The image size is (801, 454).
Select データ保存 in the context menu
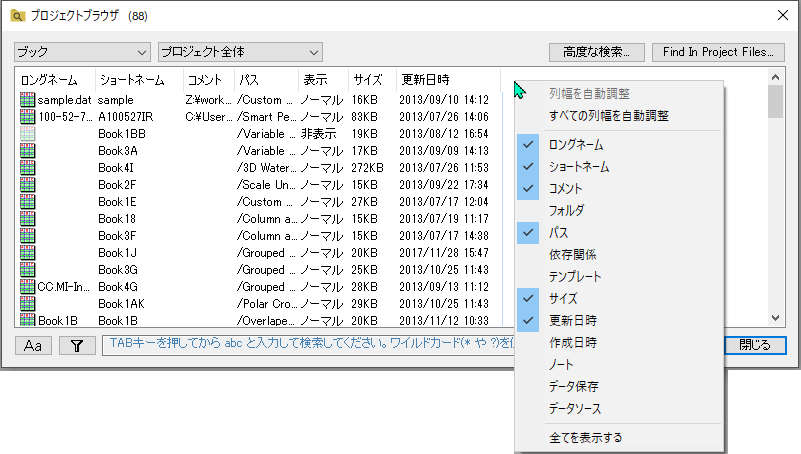[620, 387]
